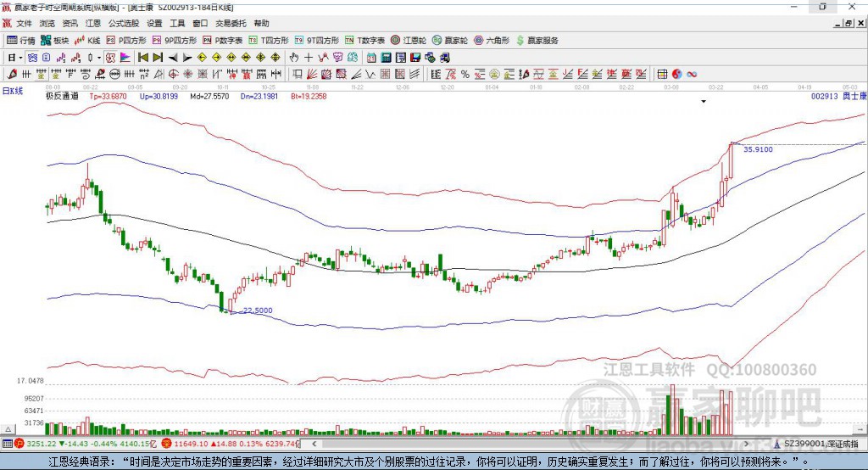
Task: Open 赢家服务 with dollar icon
Action: pos(537,41)
